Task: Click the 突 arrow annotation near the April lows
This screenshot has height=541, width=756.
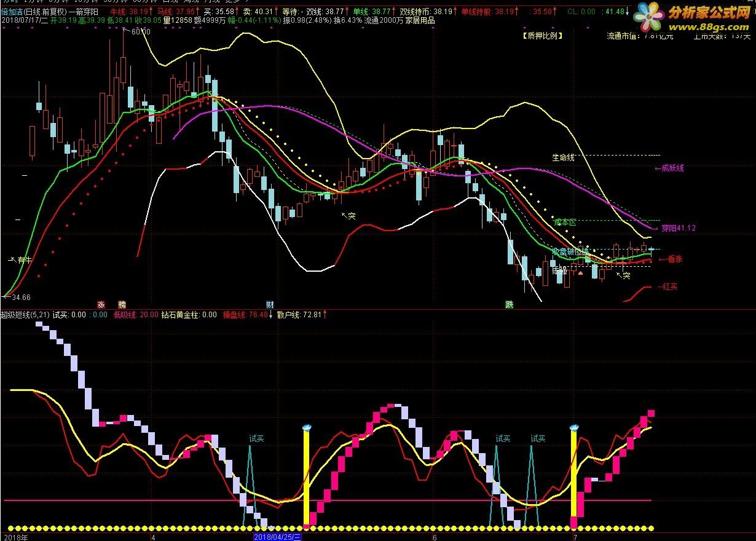Action: (348, 216)
